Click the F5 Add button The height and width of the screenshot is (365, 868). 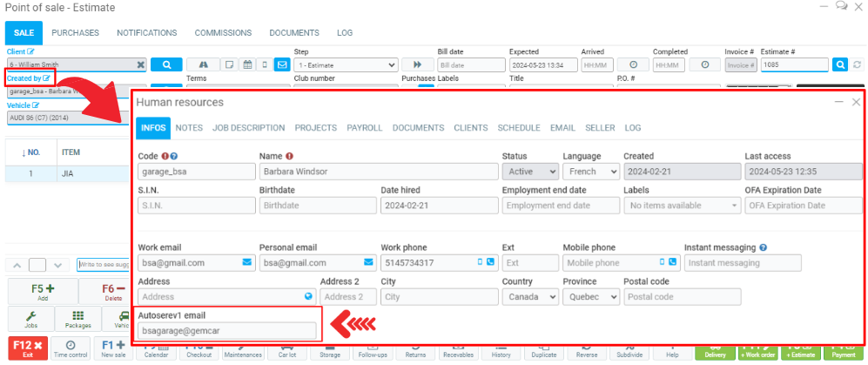(42, 292)
